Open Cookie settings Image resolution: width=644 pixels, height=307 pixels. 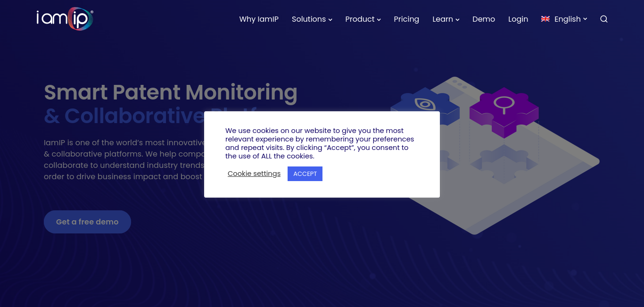click(254, 174)
